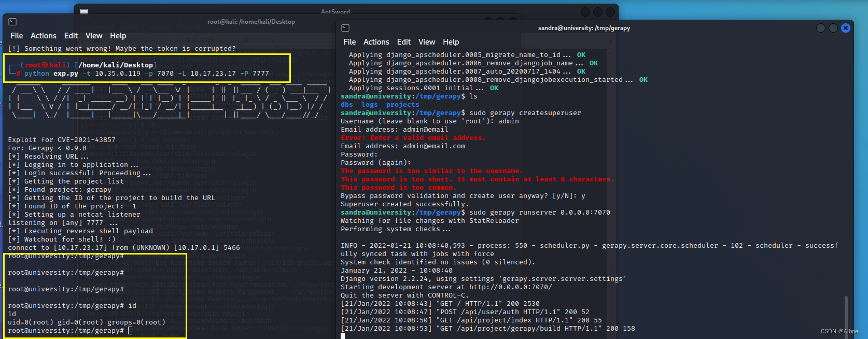This screenshot has height=339, width=868.
Task: Click 'uid=0(root) gid=0(root) groups=0(root)' output
Action: [87, 322]
